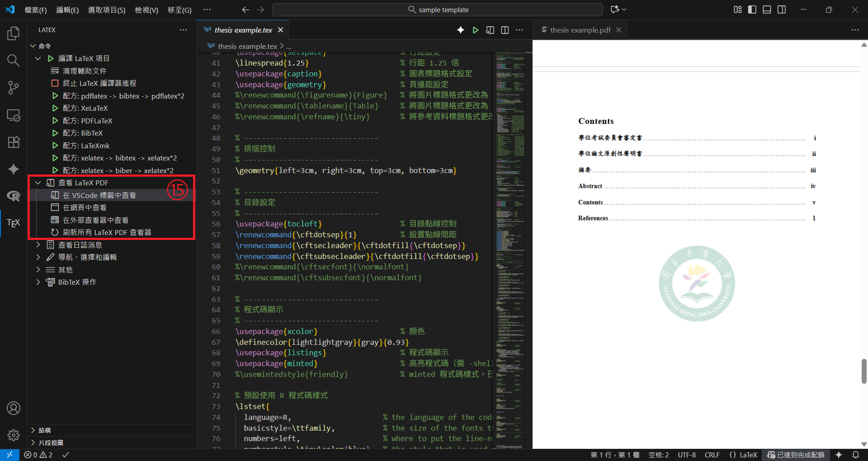Open the Extensions view icon
The width and height of the screenshot is (868, 461).
[x=14, y=142]
